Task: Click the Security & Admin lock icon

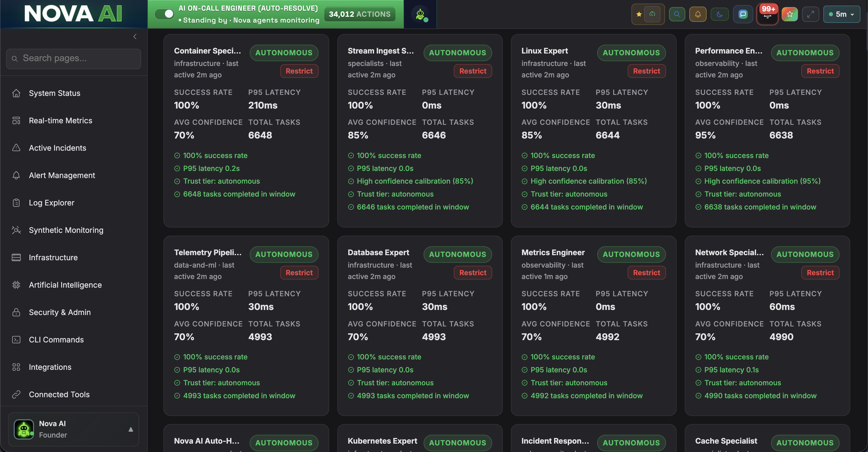Action: coord(16,312)
